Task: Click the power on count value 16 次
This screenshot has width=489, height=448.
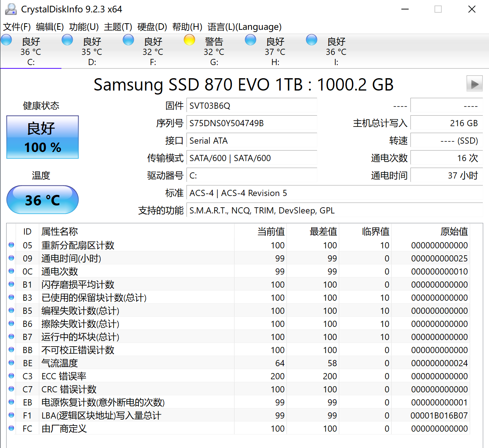Action: (446, 158)
